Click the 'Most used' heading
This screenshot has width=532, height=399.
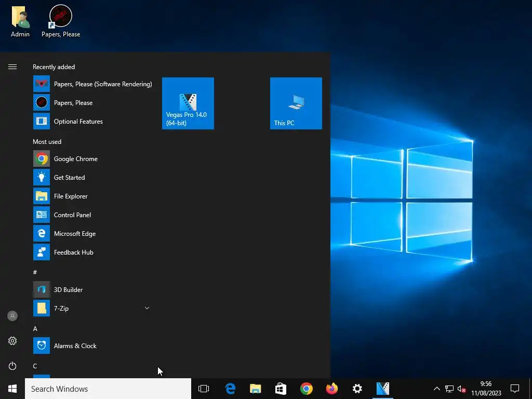47,141
